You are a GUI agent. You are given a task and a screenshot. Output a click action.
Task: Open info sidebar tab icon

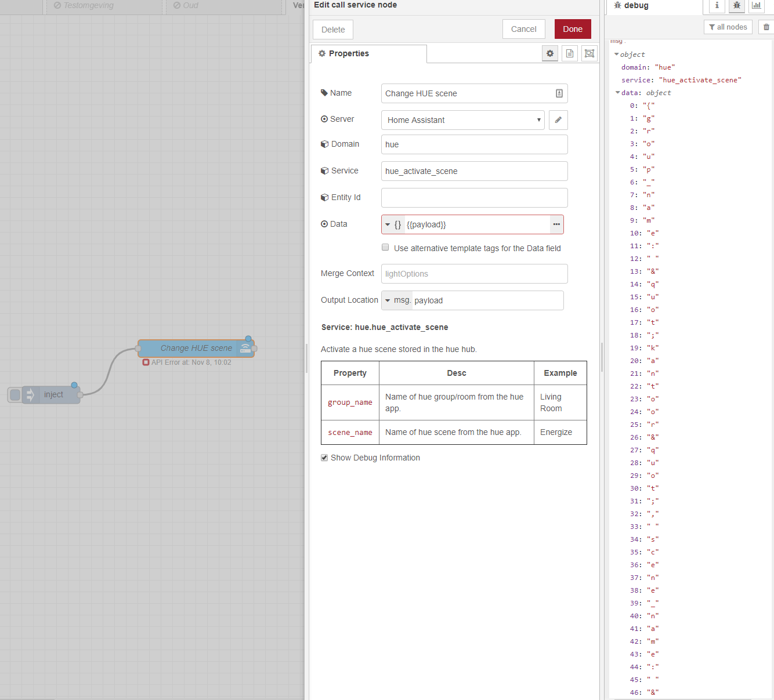click(717, 5)
